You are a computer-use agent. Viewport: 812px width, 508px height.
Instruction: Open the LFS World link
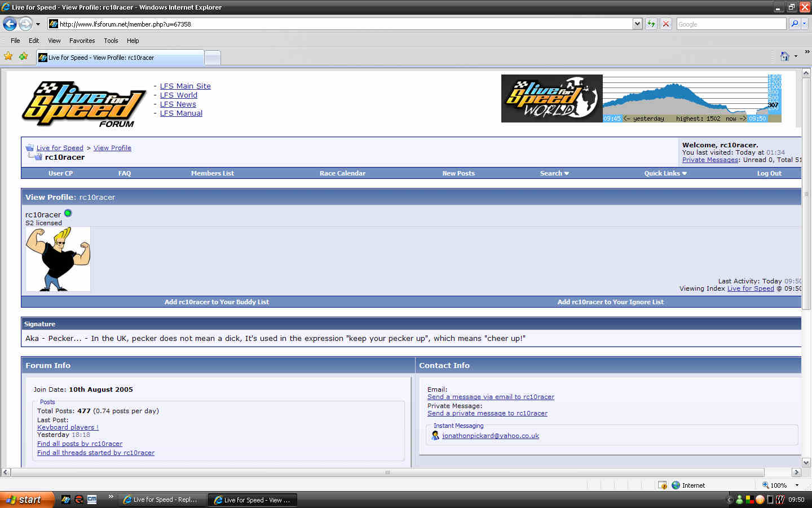(x=178, y=95)
